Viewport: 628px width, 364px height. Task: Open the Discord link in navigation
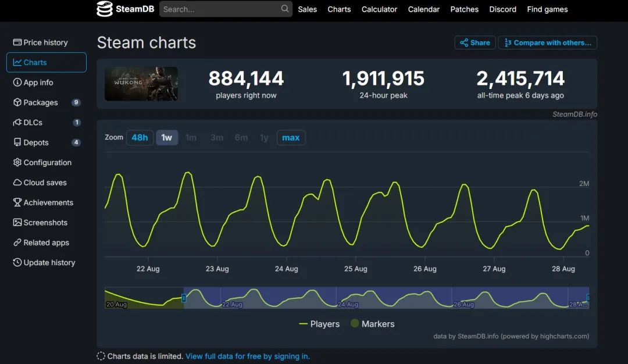pyautogui.click(x=502, y=9)
